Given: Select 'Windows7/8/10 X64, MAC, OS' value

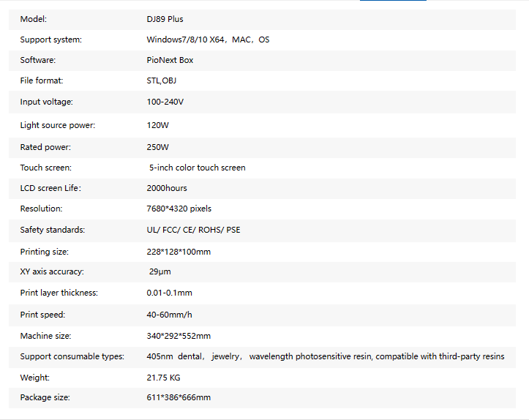Looking at the screenshot, I should [x=208, y=40].
